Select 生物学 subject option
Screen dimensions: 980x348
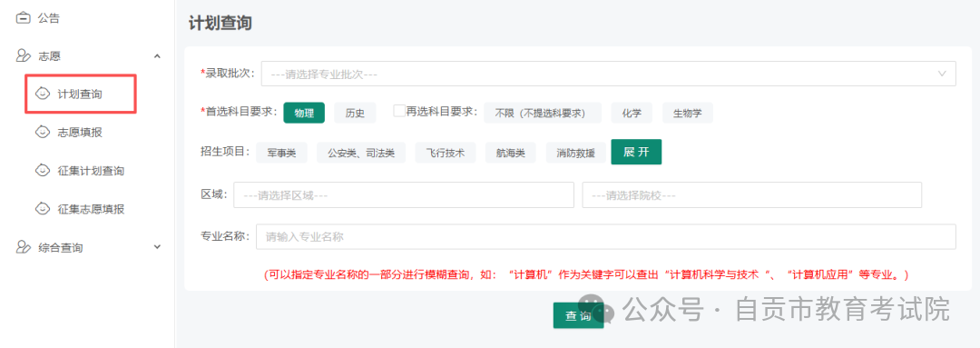click(688, 113)
